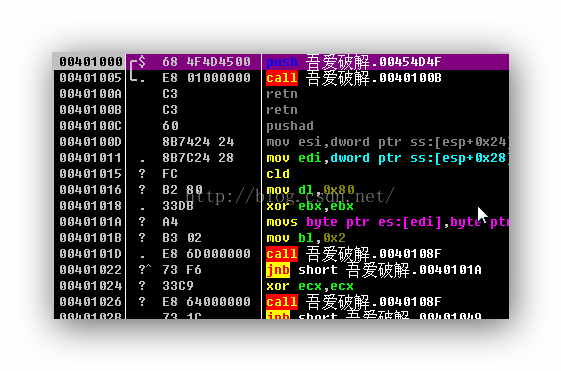561x371 pixels.
Task: Select address 00401016
Action: (x=91, y=190)
